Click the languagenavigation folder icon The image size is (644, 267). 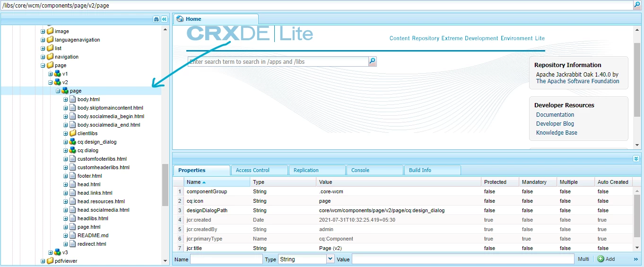pyautogui.click(x=50, y=40)
